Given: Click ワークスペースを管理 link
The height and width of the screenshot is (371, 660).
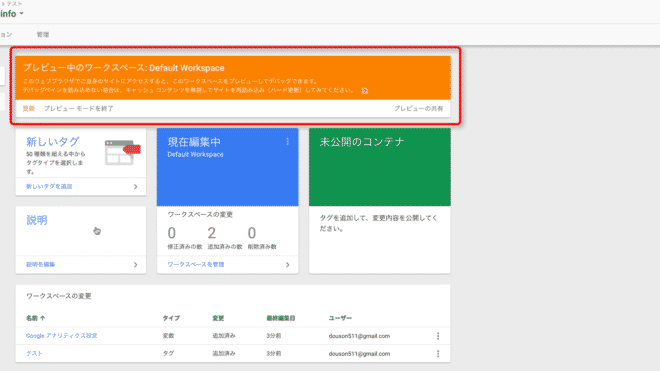Looking at the screenshot, I should pyautogui.click(x=196, y=264).
